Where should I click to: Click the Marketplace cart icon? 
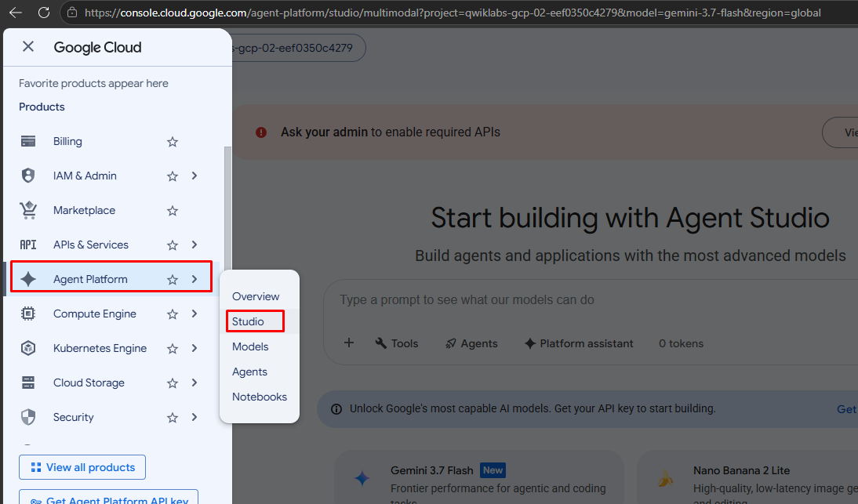tap(28, 210)
